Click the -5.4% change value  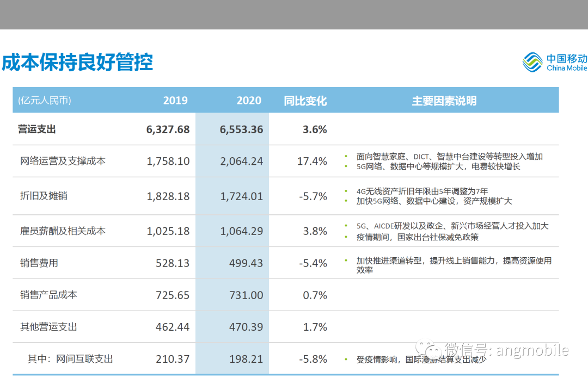(x=313, y=263)
